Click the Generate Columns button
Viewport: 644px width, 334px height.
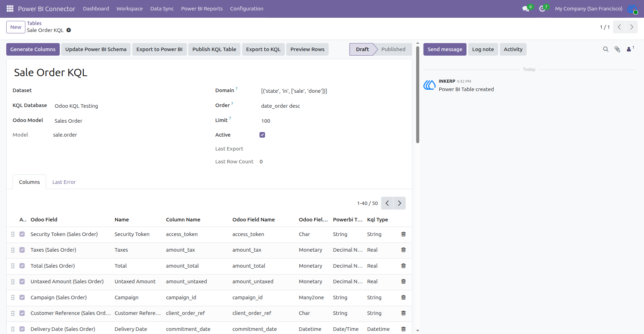coord(33,49)
